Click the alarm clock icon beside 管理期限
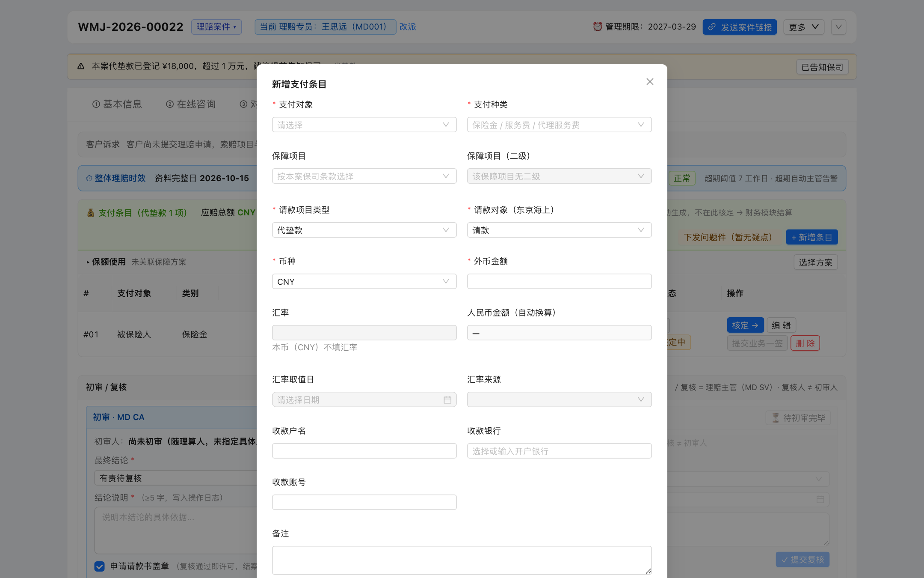Screen dimensions: 924x578 point(598,27)
